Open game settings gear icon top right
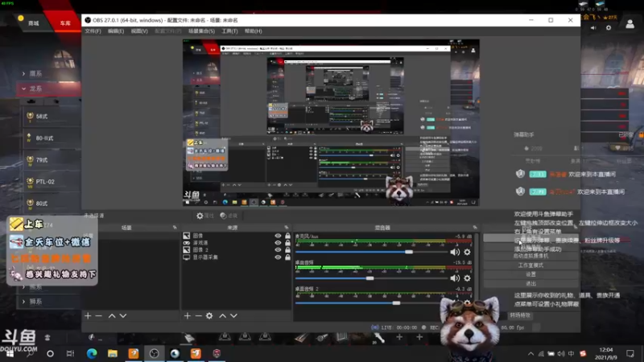The image size is (644, 362). point(609,28)
